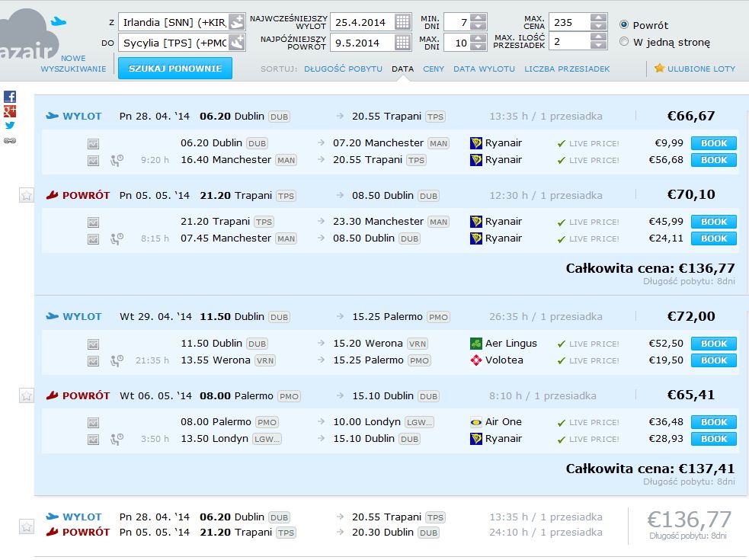Decrease the Max. cena stepper value

point(599,26)
